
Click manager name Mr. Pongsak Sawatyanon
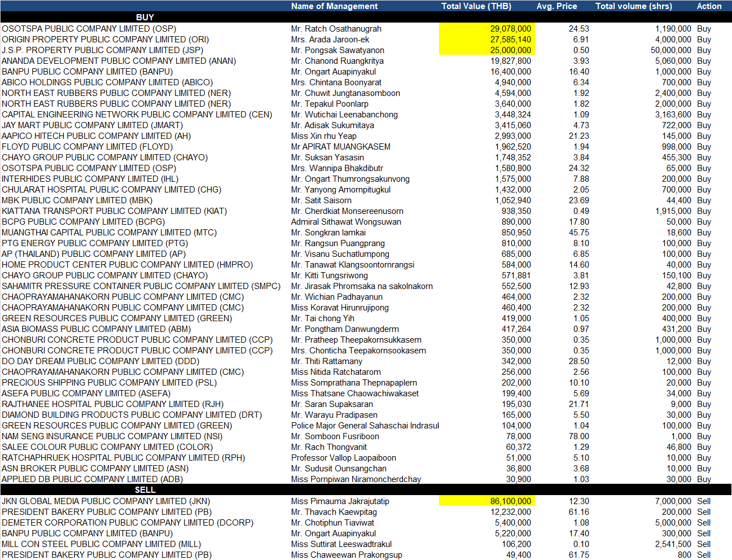coord(337,50)
